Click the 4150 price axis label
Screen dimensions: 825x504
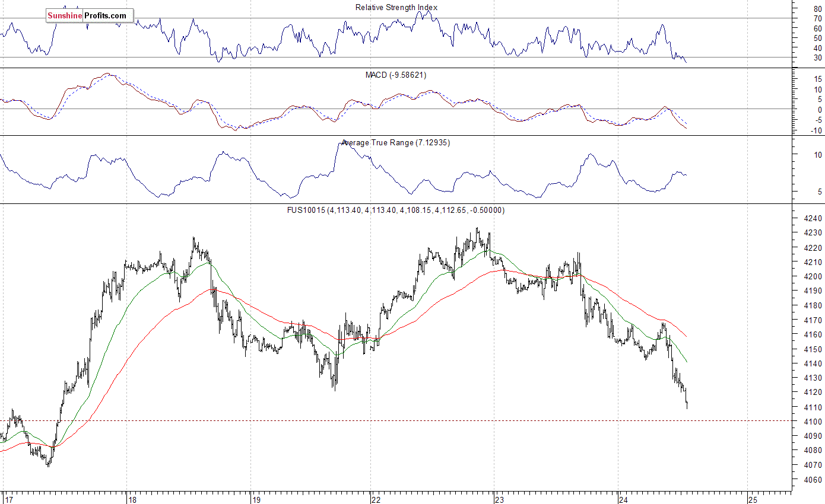tap(813, 349)
